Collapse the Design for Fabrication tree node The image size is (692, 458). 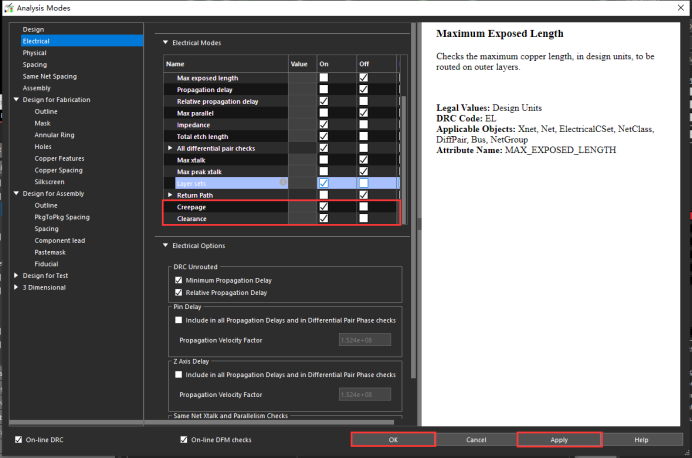[16, 100]
